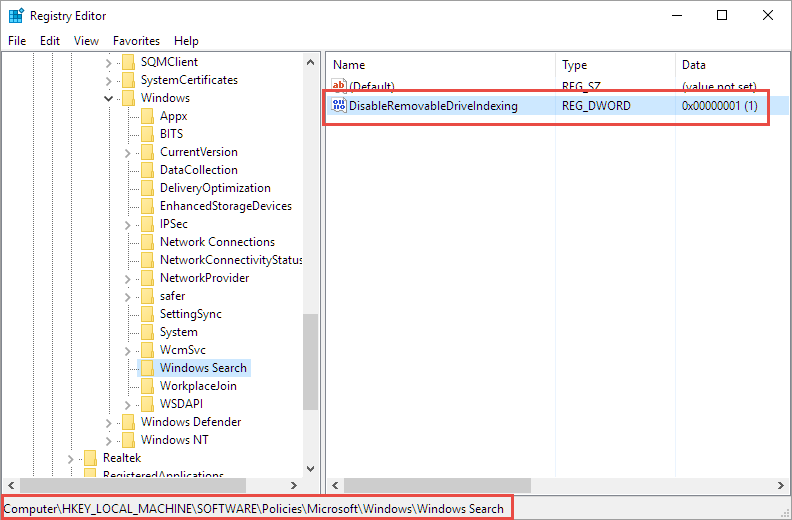Click the Realtek folder icon
The image size is (792, 520).
(x=90, y=458)
